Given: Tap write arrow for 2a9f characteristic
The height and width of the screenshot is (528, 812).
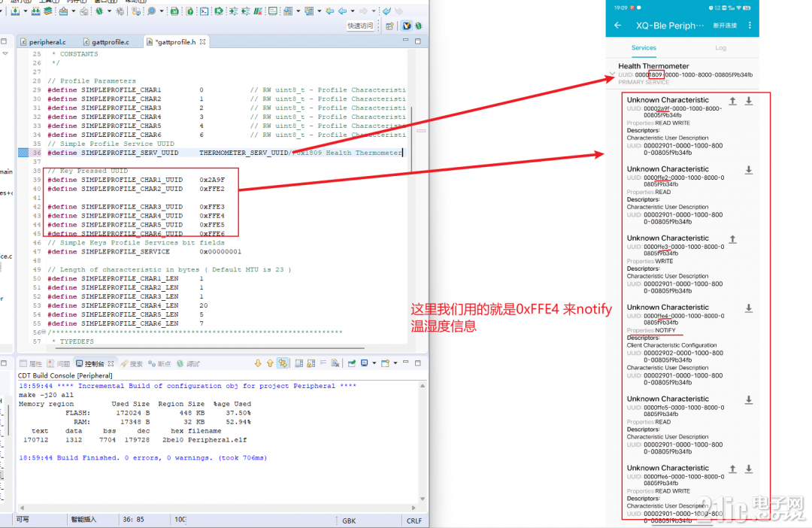Looking at the screenshot, I should [733, 101].
